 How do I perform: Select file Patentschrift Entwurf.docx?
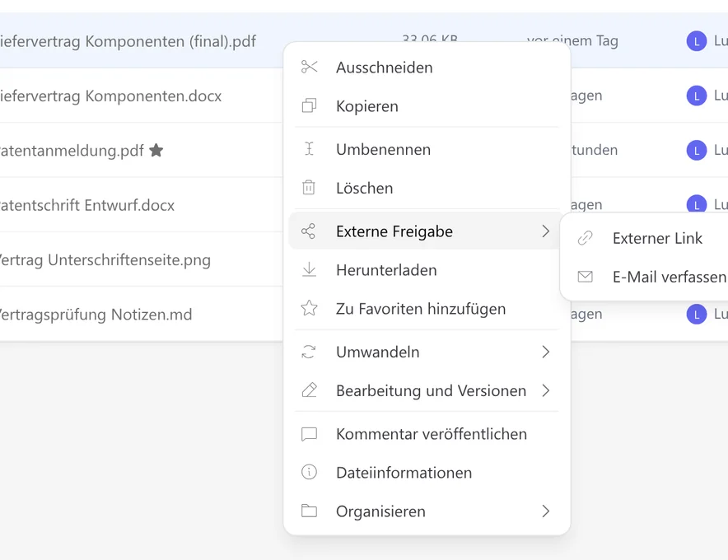[86, 205]
